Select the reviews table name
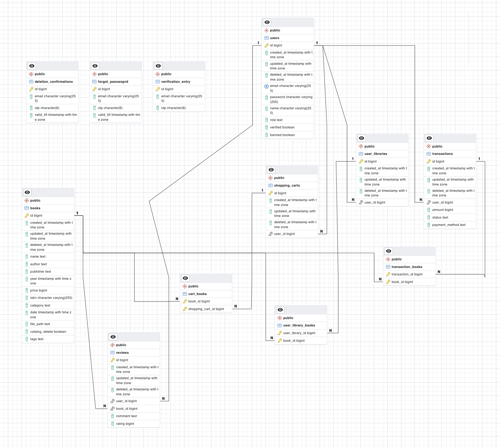 (x=122, y=353)
